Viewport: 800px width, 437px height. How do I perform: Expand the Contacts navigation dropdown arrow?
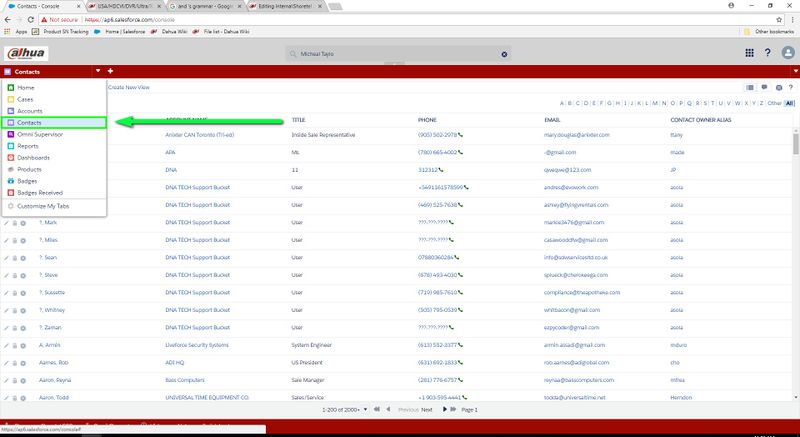(98, 71)
